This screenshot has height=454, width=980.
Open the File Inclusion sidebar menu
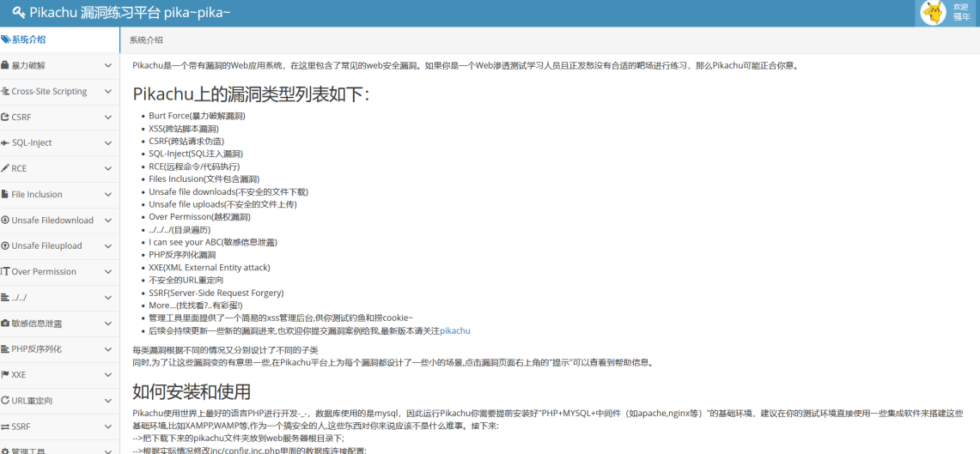59,194
